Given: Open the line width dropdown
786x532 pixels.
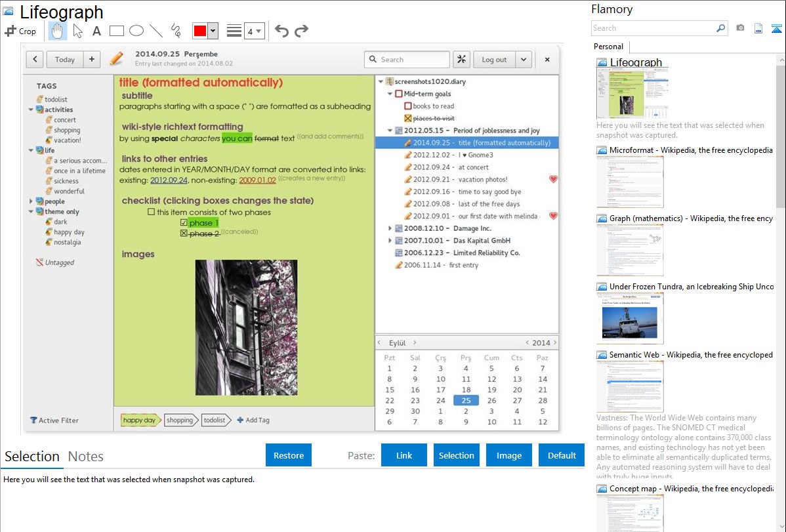Looking at the screenshot, I should tap(254, 31).
